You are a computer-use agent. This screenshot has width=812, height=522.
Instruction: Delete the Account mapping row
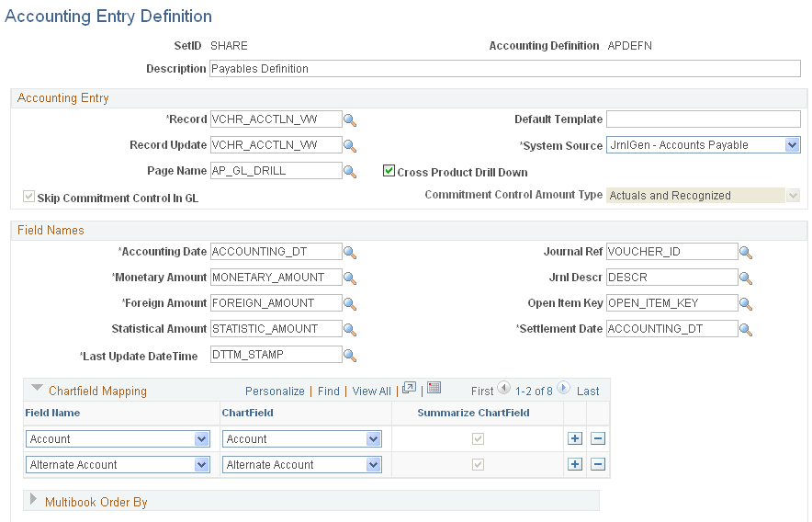click(598, 438)
